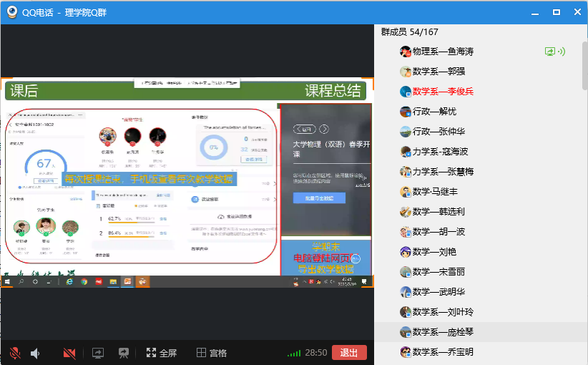Select member 物理系—鱼海涛 in list

[x=443, y=52]
